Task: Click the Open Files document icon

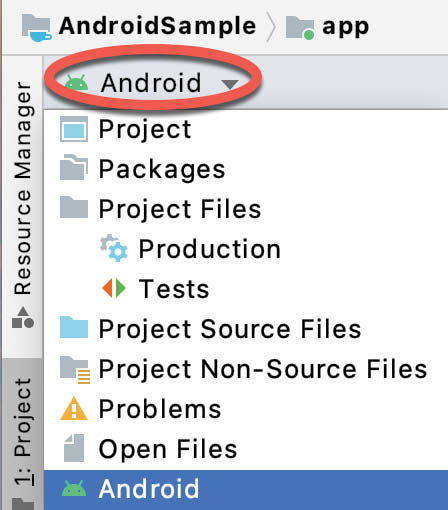Action: (74, 448)
